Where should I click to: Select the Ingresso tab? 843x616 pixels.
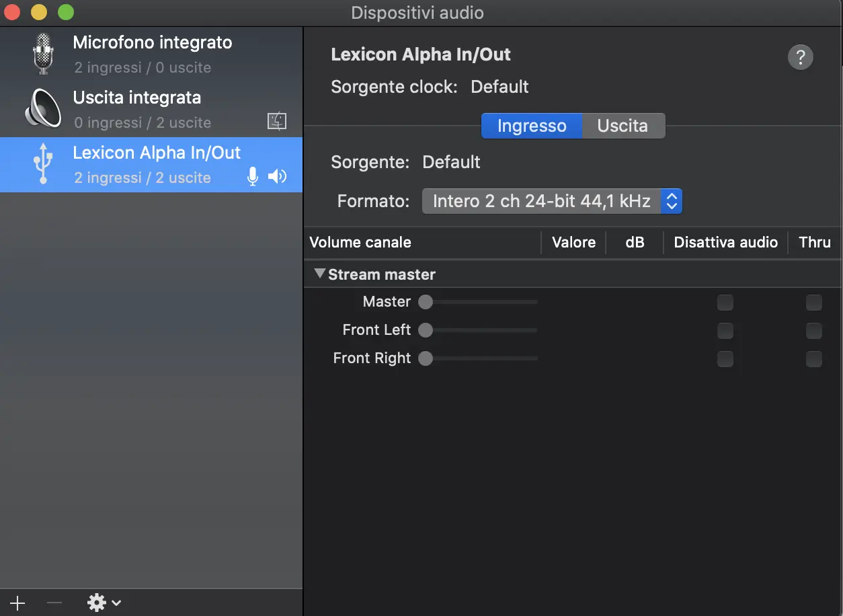point(532,126)
